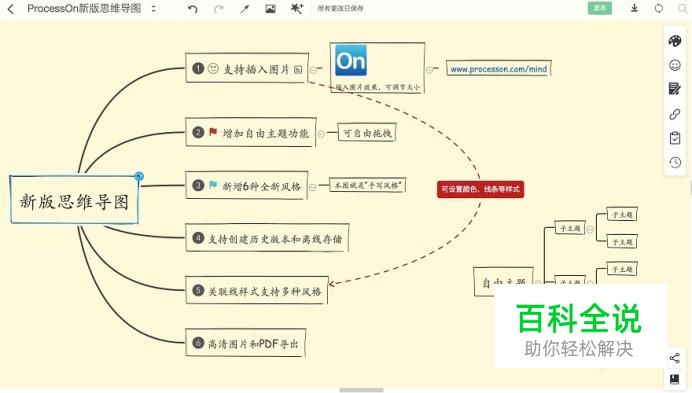Viewport: 692px width, 393px height.
Task: Select topic 支持插入图片
Action: 247,68
